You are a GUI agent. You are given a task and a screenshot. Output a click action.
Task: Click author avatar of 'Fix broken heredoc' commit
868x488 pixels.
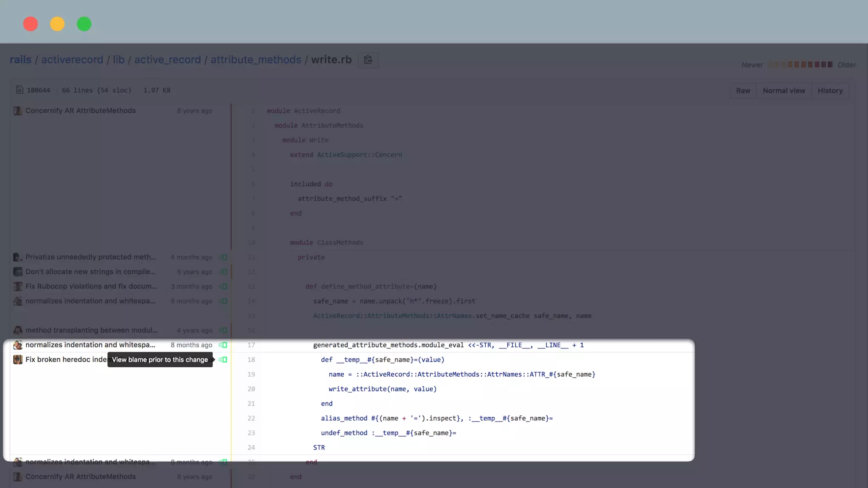point(17,360)
